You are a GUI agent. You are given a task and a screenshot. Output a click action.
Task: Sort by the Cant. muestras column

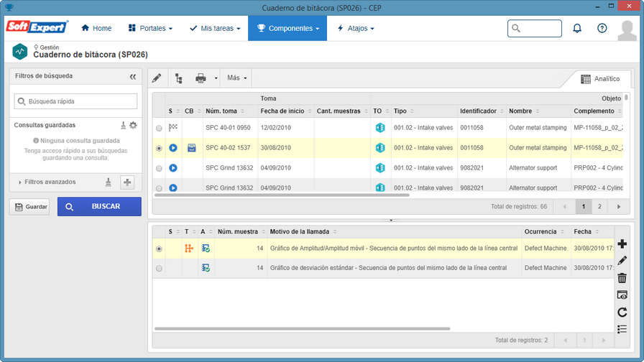[x=341, y=111]
